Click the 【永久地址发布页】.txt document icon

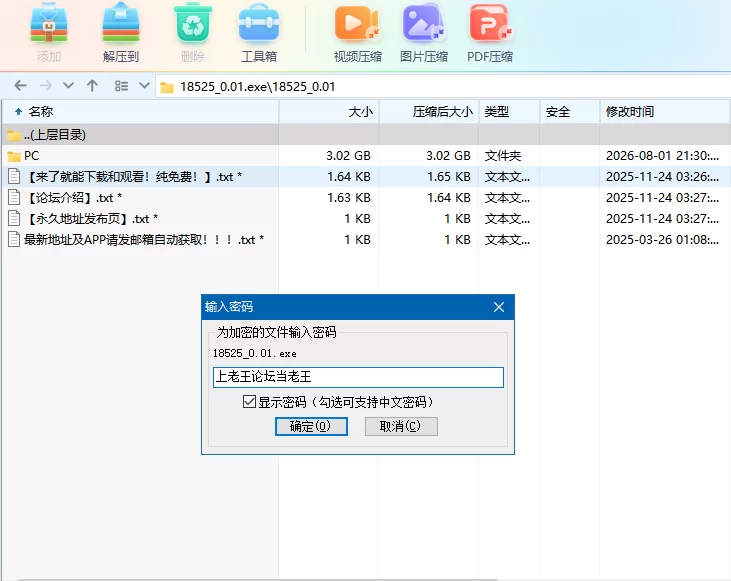[14, 219]
